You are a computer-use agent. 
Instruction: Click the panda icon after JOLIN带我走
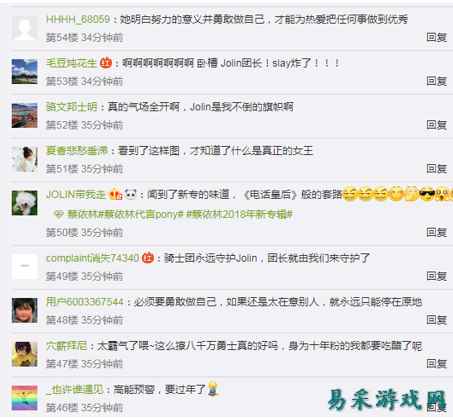click(131, 194)
